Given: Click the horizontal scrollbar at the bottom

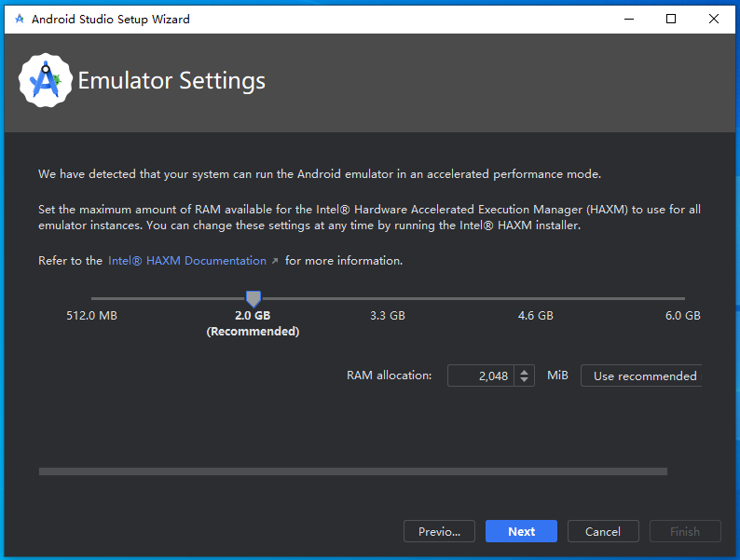Looking at the screenshot, I should click(x=353, y=471).
